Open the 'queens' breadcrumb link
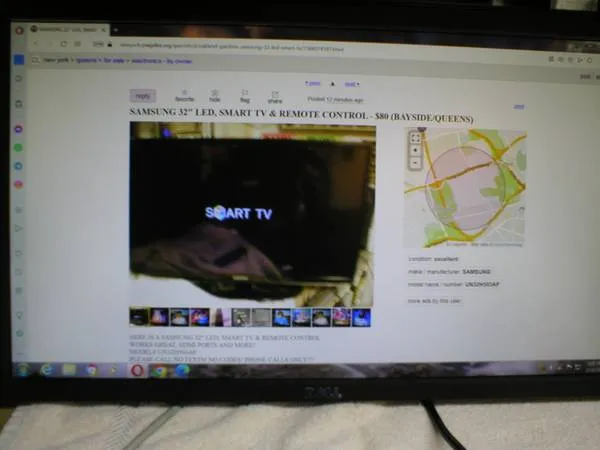The width and height of the screenshot is (600, 450). (x=86, y=60)
